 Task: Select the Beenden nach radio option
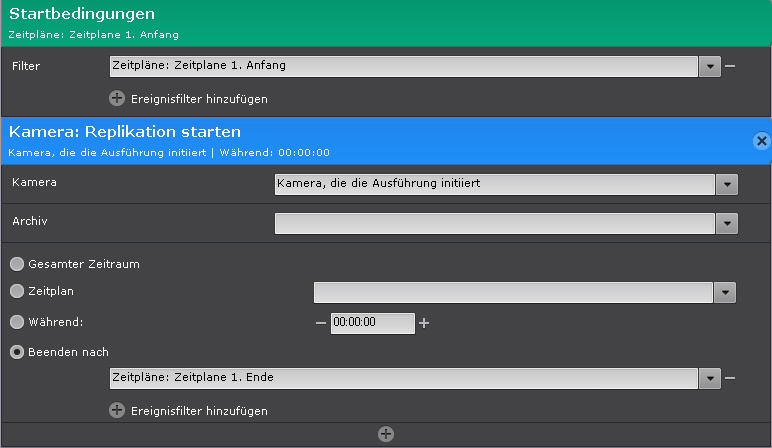[17, 351]
